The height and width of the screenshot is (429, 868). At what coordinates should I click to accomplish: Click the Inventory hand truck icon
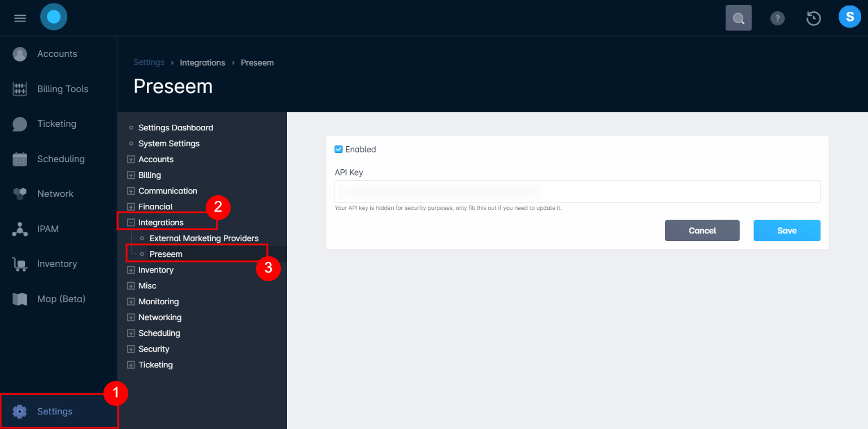(x=20, y=264)
